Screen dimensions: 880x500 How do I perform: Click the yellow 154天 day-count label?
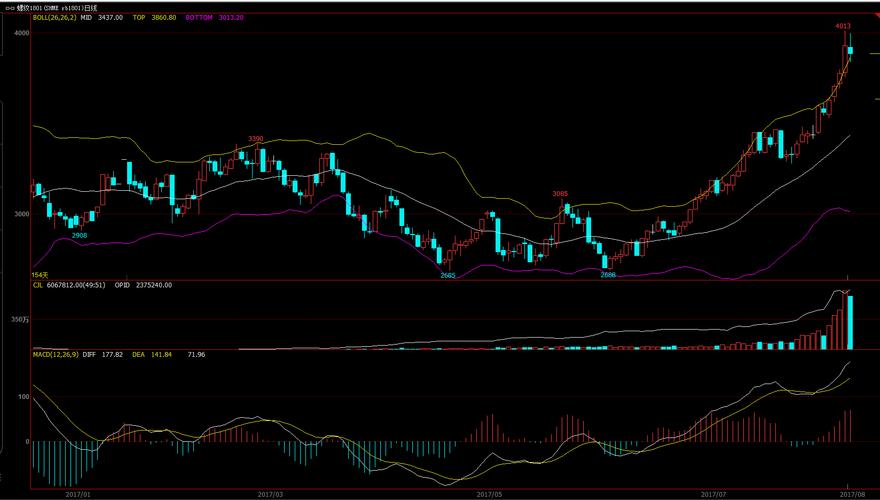click(40, 274)
